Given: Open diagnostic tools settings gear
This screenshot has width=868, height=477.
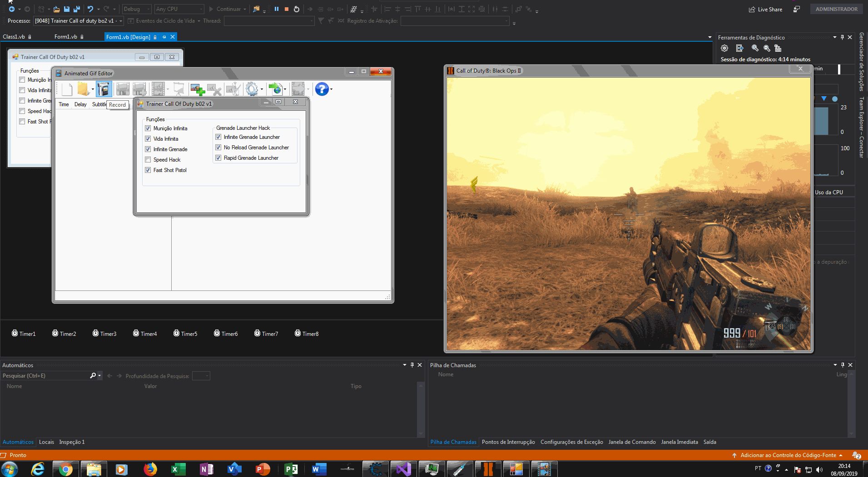Looking at the screenshot, I should pyautogui.click(x=724, y=48).
